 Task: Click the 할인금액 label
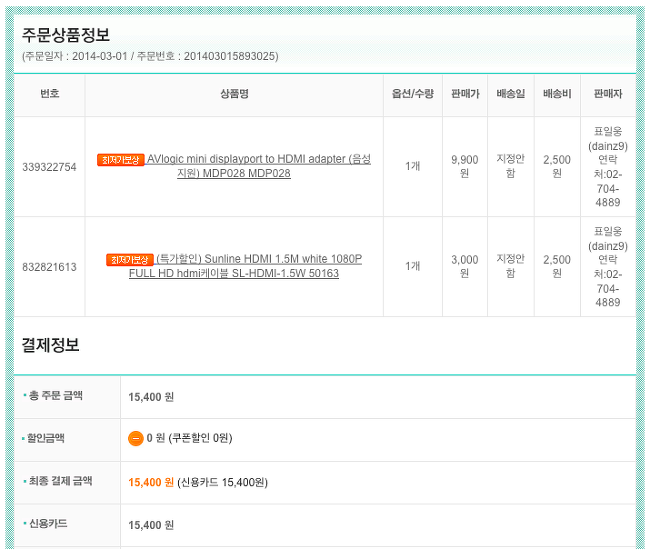[x=46, y=438]
